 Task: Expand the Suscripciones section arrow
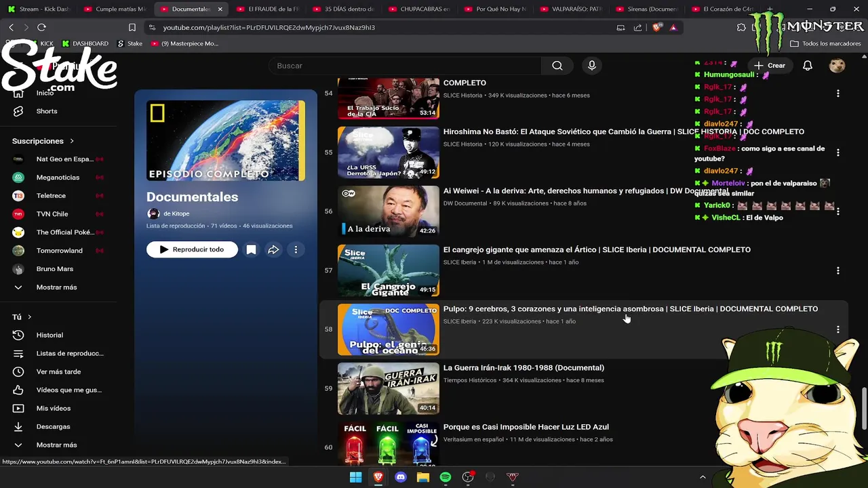tap(72, 141)
